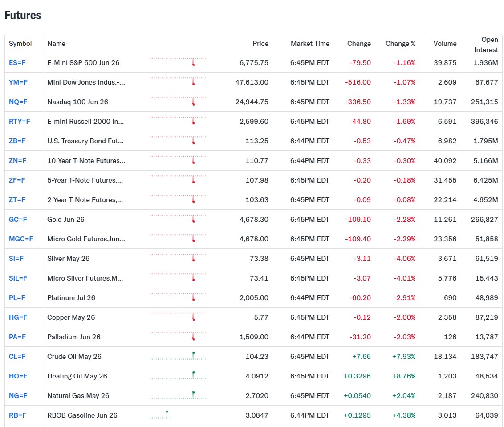Click the Crude Oil May 26 sparkline chart
Screen dimensions: 504x427
point(178,357)
